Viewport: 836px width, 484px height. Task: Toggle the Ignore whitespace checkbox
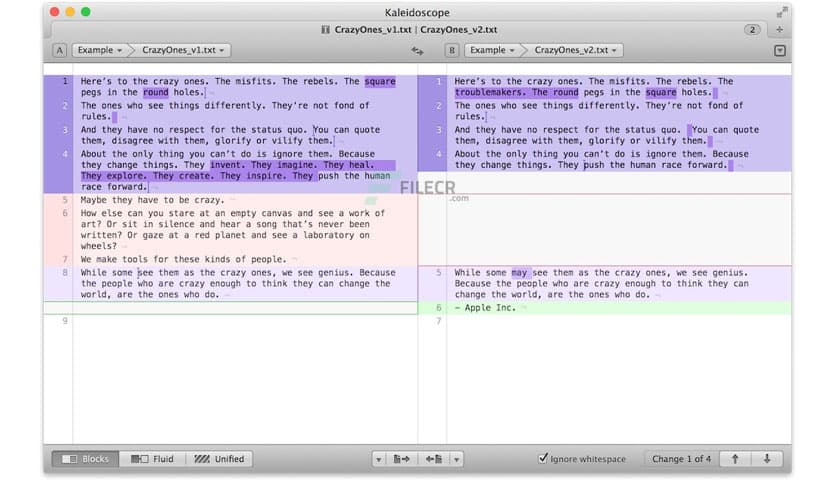(544, 459)
